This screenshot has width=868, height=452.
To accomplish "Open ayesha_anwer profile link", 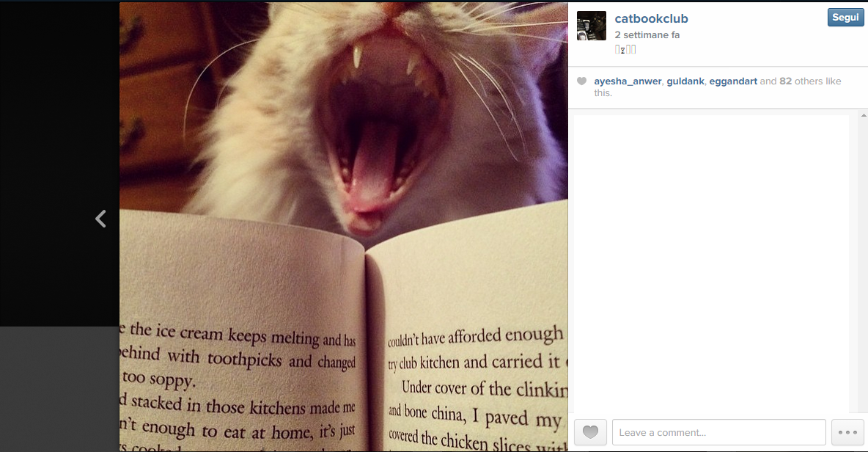I will click(x=628, y=81).
